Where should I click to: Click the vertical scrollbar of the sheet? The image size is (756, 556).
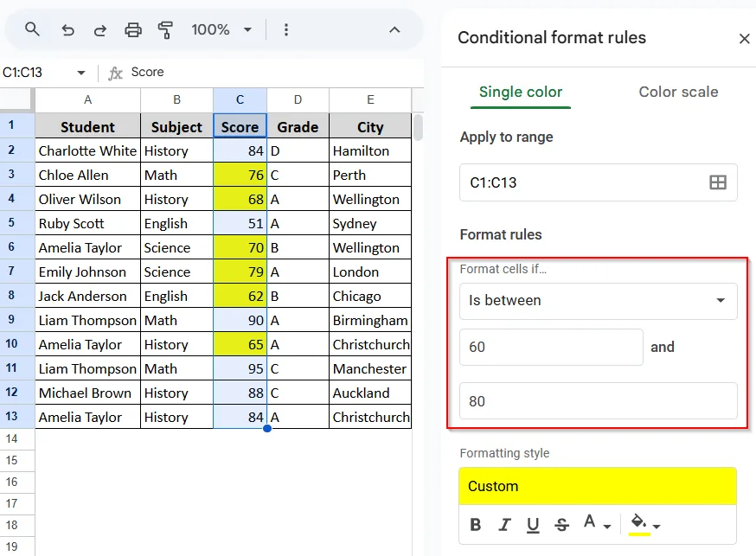418,127
